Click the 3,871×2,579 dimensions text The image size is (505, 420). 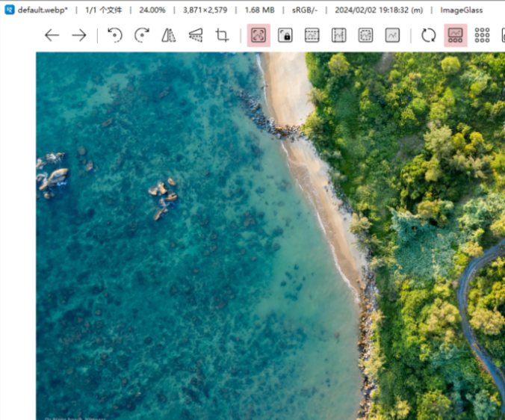coord(205,10)
